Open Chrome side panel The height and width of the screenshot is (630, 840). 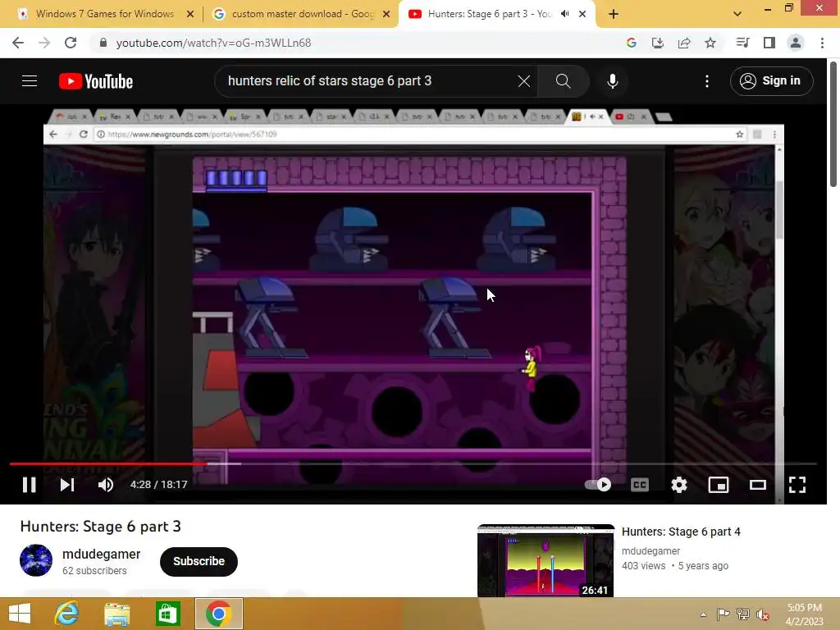pos(769,43)
